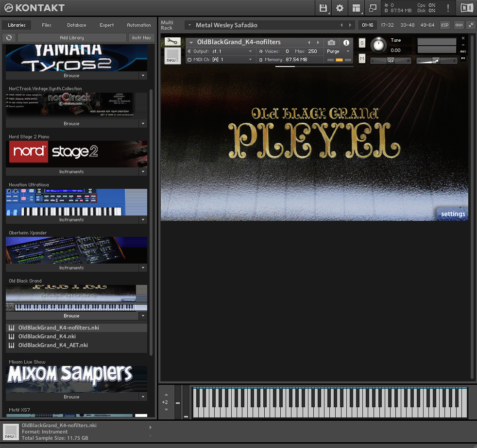Click Instruments under Nord Stage 2

72,172
